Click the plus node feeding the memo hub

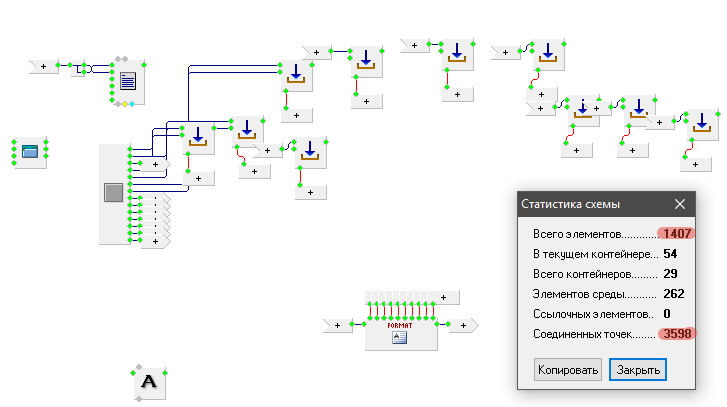coord(42,67)
